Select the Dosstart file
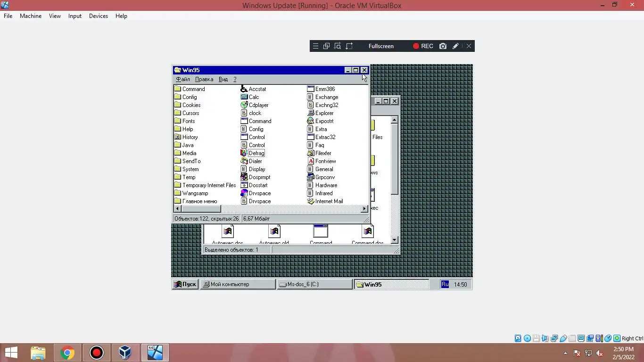The image size is (644, 362). (x=254, y=185)
